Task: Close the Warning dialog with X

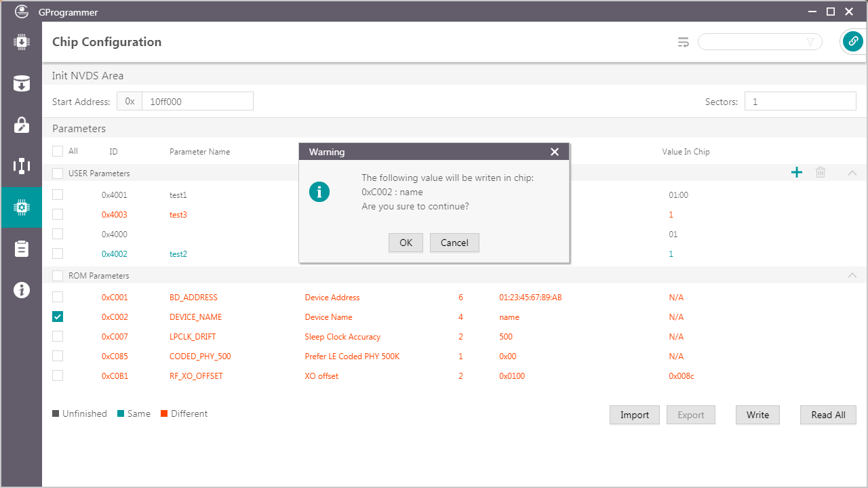Action: [x=555, y=152]
